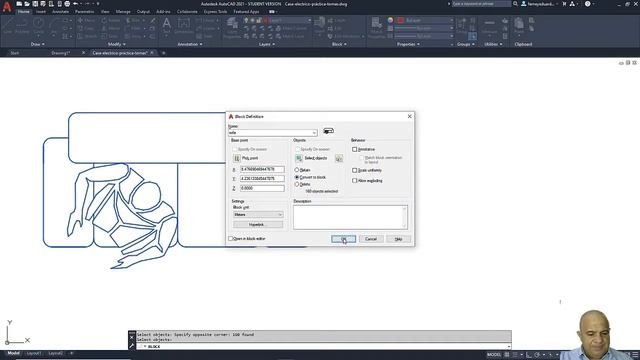
Task: Click the block preview icon next to Name
Action: (x=328, y=131)
